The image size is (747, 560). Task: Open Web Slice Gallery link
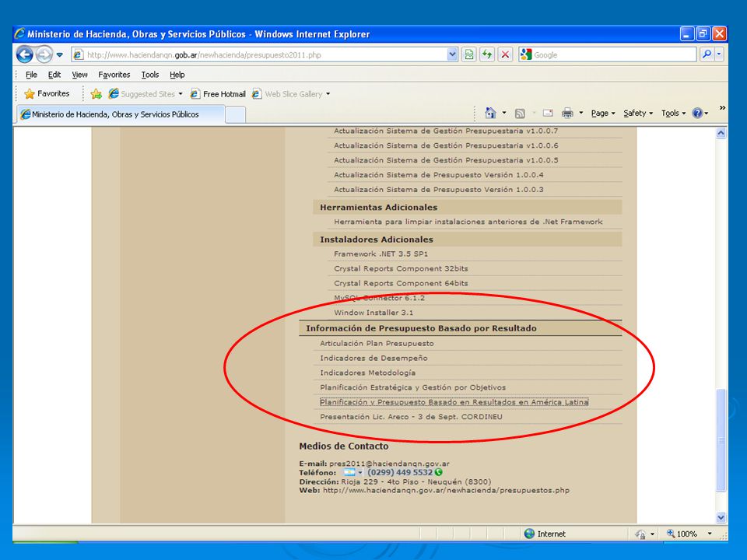287,94
